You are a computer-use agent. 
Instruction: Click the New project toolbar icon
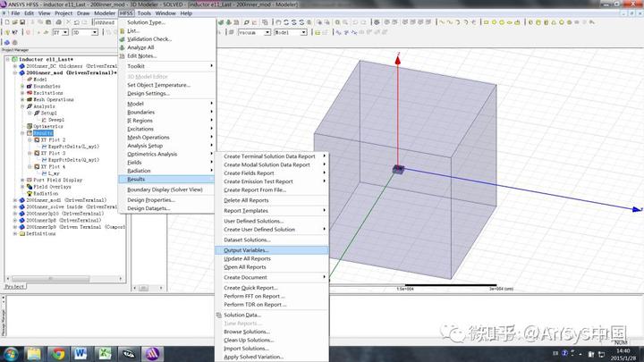(7, 22)
